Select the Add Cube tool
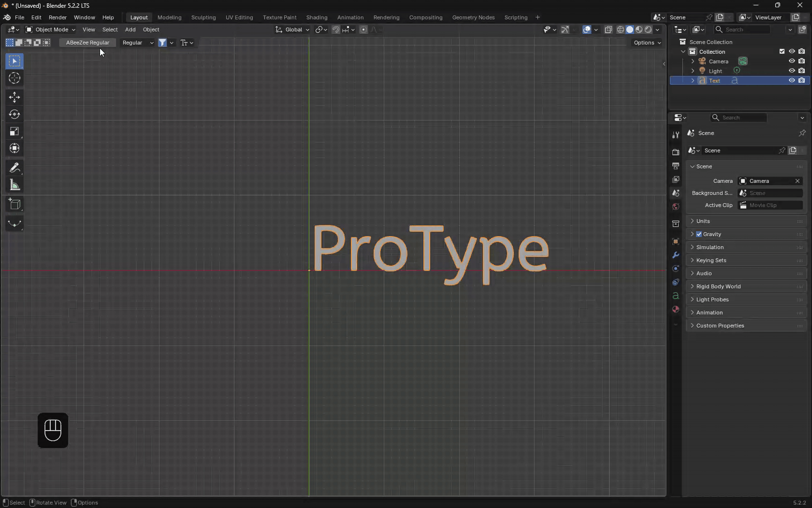Screen dimensions: 812x508 point(14,205)
